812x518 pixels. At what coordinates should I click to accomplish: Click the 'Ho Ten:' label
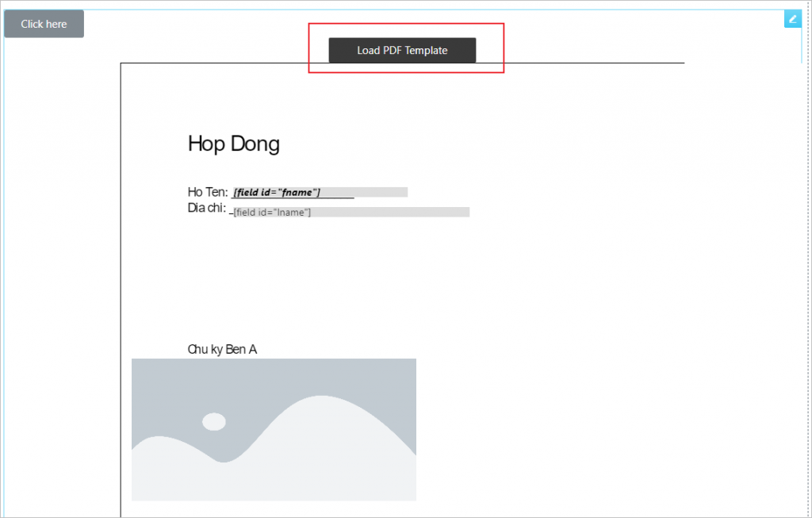pyautogui.click(x=208, y=192)
